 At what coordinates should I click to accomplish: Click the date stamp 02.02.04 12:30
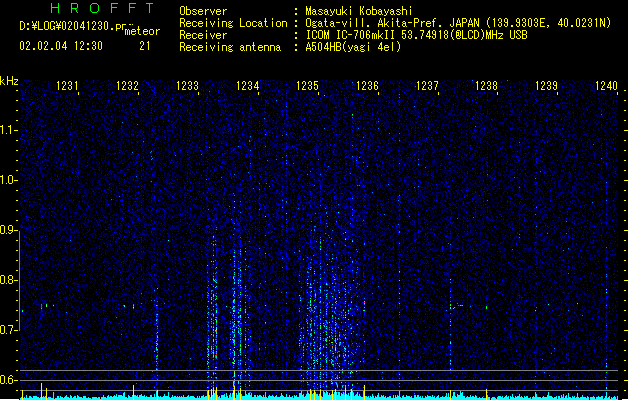[61, 46]
